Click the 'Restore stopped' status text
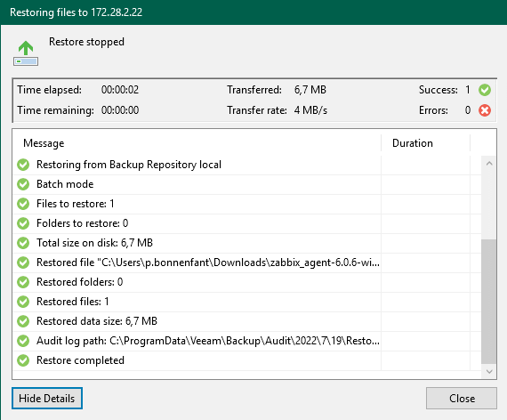 (86, 42)
